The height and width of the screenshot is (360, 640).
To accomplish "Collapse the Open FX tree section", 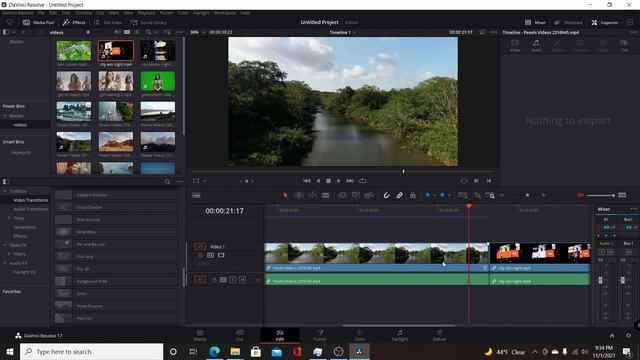I will 5,245.
